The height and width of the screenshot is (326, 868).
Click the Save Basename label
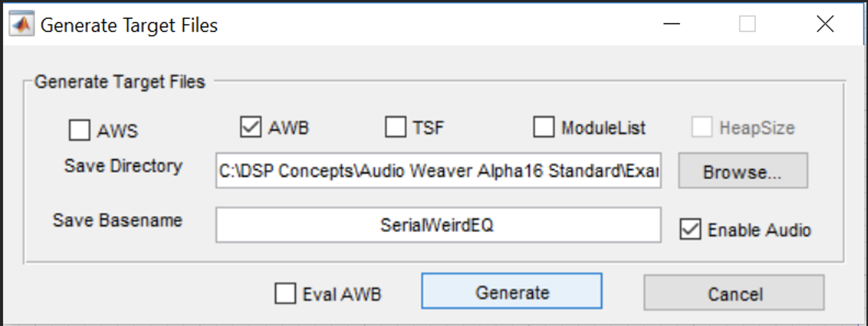[118, 220]
